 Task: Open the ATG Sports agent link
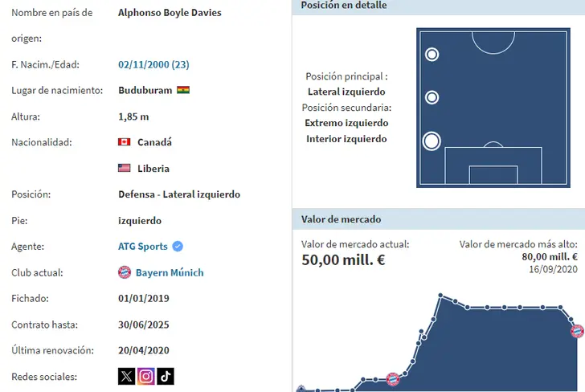coord(143,247)
